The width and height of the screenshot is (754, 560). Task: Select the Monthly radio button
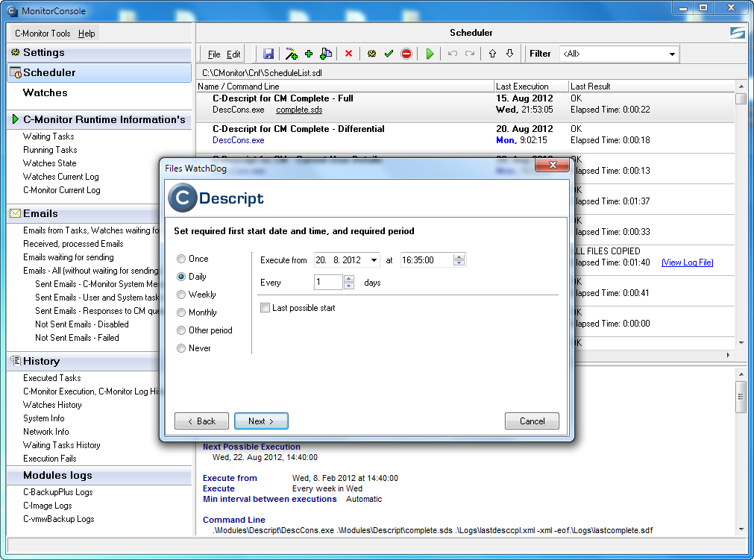click(x=180, y=312)
